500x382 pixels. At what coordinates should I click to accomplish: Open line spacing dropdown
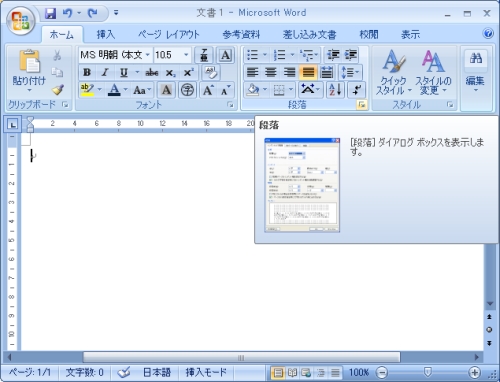click(x=350, y=72)
